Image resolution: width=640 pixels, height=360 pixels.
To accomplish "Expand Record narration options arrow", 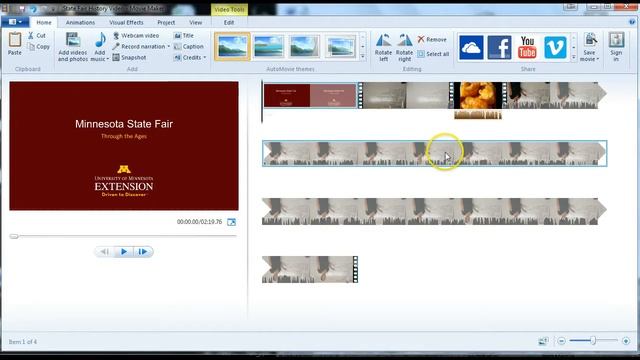I will tap(169, 47).
